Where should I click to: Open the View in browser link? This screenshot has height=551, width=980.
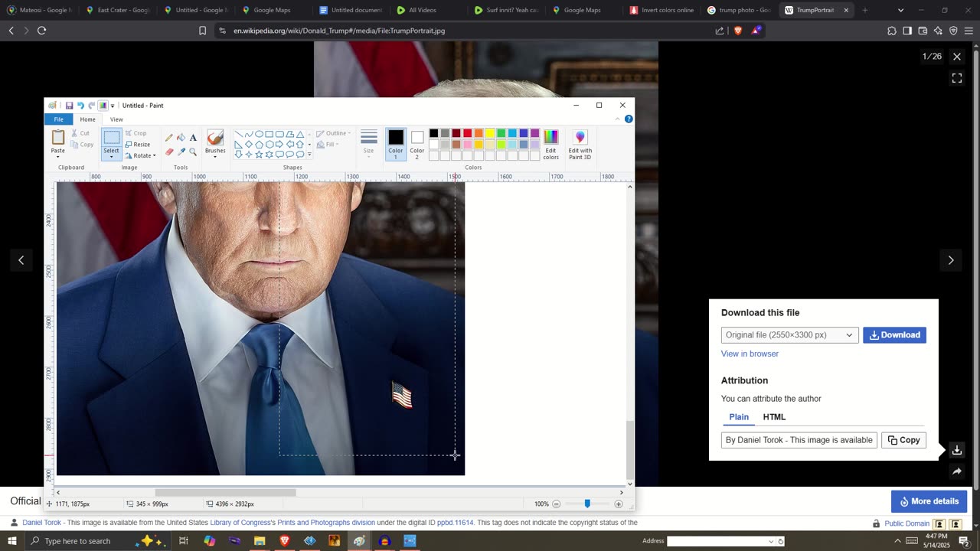[750, 354]
